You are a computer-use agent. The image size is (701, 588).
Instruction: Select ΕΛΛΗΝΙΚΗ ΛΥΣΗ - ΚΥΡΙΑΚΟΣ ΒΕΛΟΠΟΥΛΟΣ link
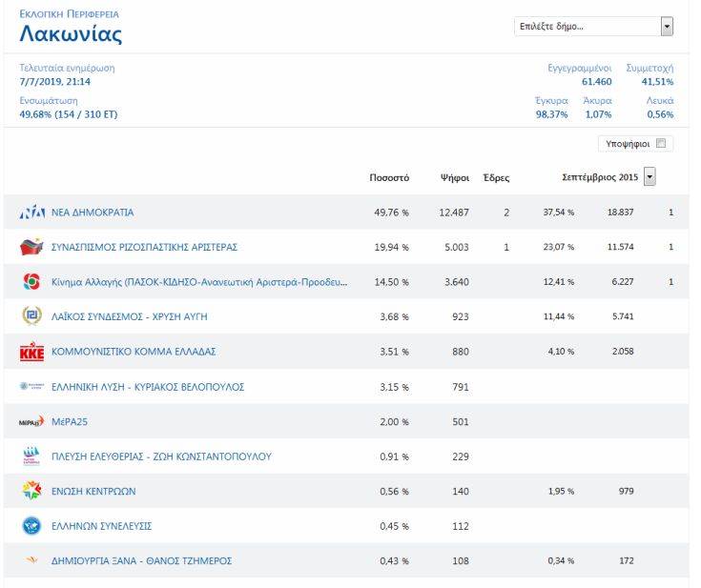(x=147, y=387)
